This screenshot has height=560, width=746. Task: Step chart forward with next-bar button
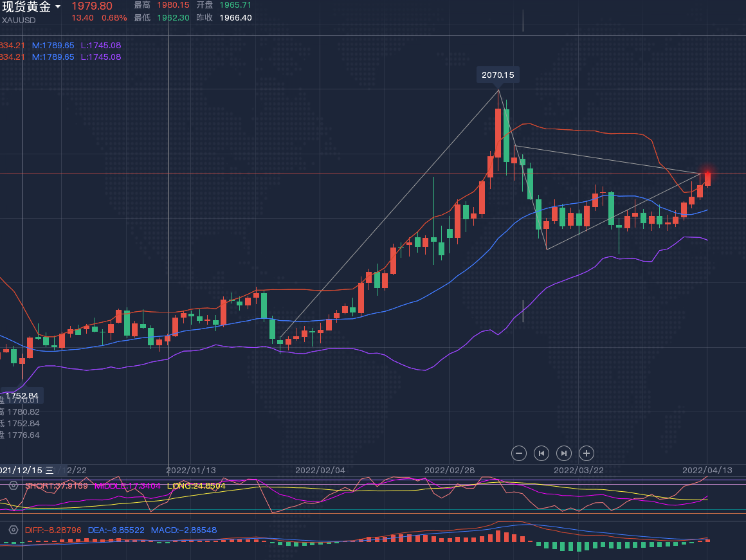[564, 453]
